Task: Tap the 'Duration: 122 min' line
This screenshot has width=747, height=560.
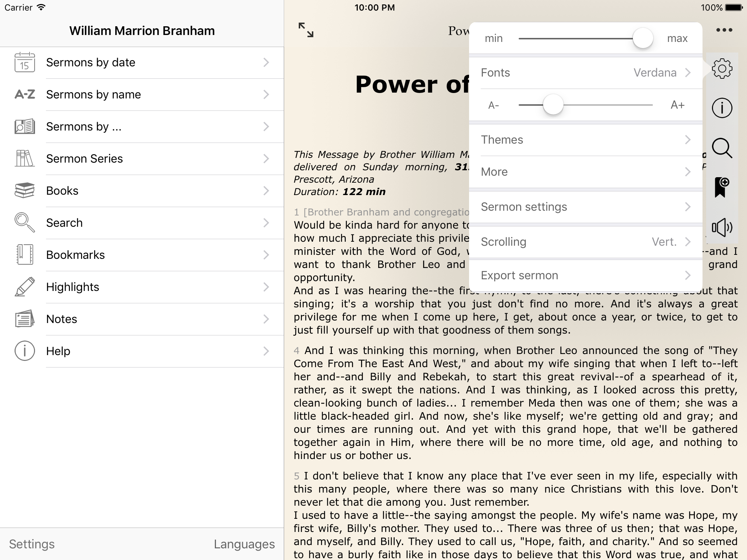Action: (340, 192)
